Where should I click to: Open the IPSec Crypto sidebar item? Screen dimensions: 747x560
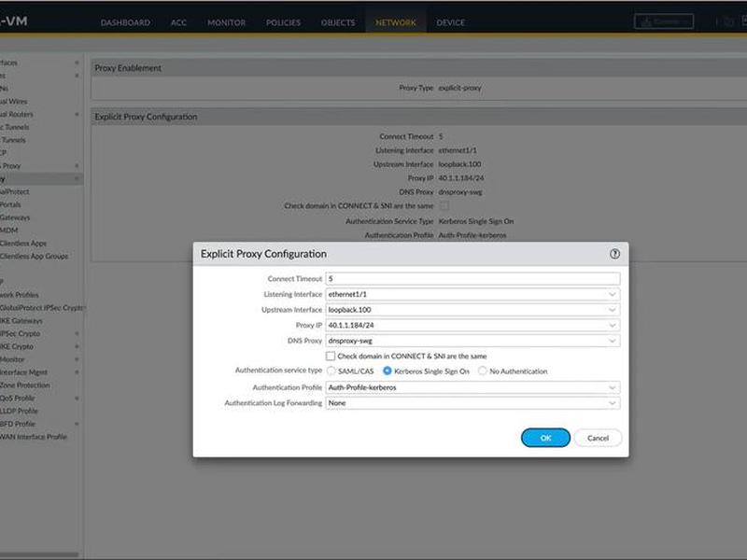[20, 333]
